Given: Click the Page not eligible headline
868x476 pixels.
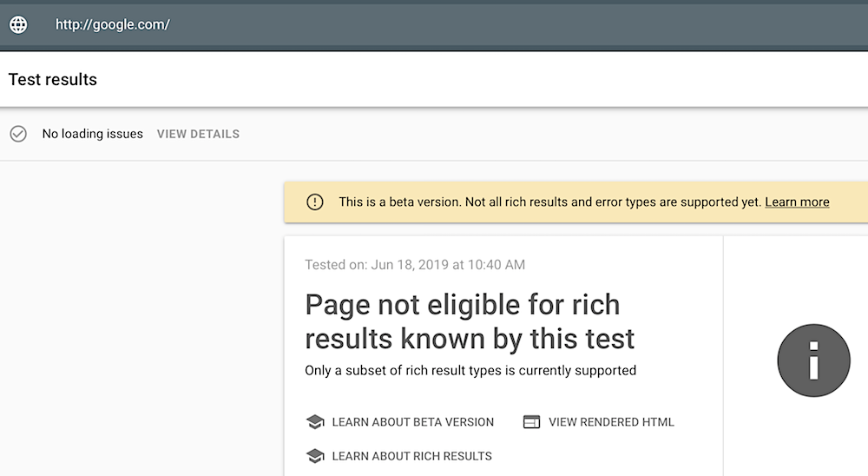Looking at the screenshot, I should tap(470, 321).
